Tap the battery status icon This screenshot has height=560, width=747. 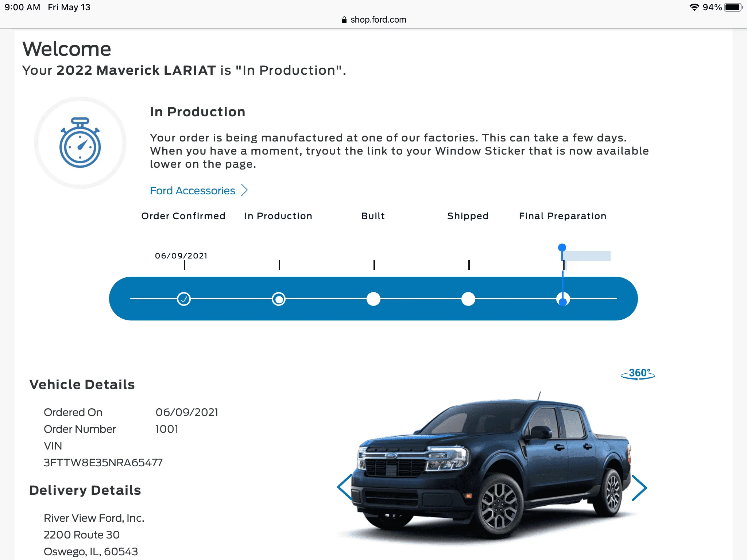coord(734,7)
